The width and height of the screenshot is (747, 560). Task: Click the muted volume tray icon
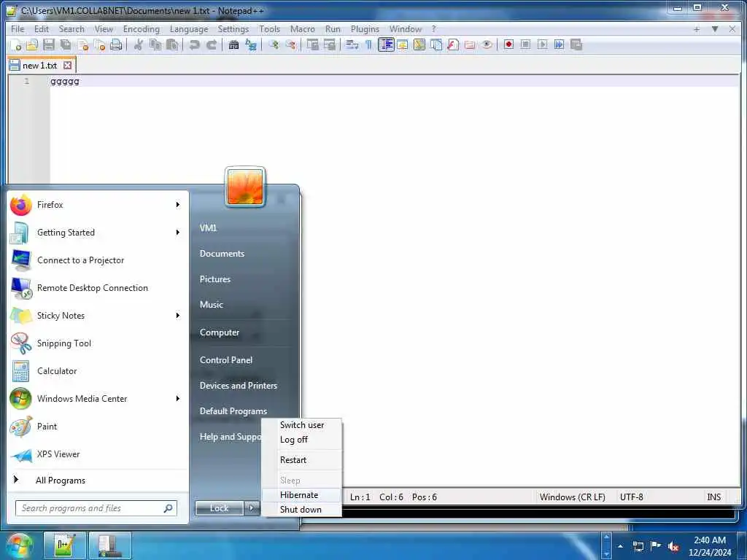coord(673,547)
